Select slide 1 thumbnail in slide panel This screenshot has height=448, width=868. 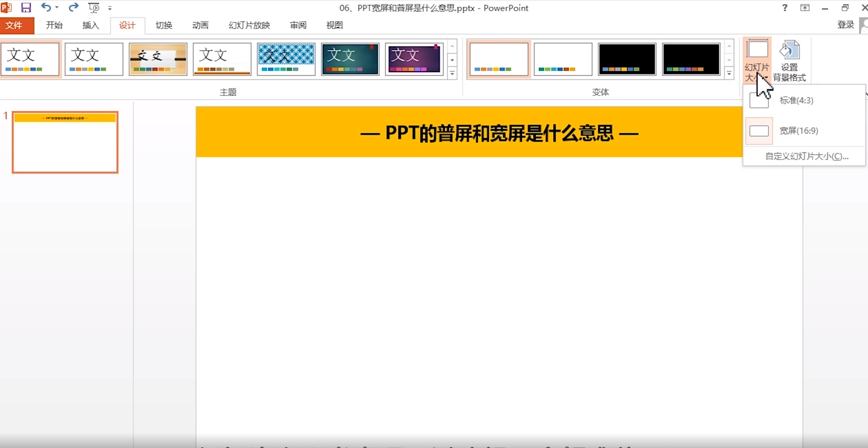point(65,142)
